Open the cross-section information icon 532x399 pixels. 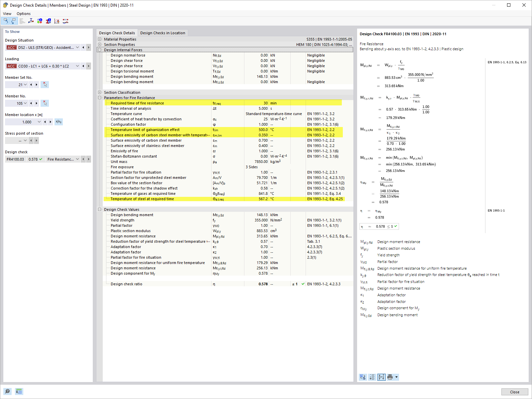pos(48,21)
